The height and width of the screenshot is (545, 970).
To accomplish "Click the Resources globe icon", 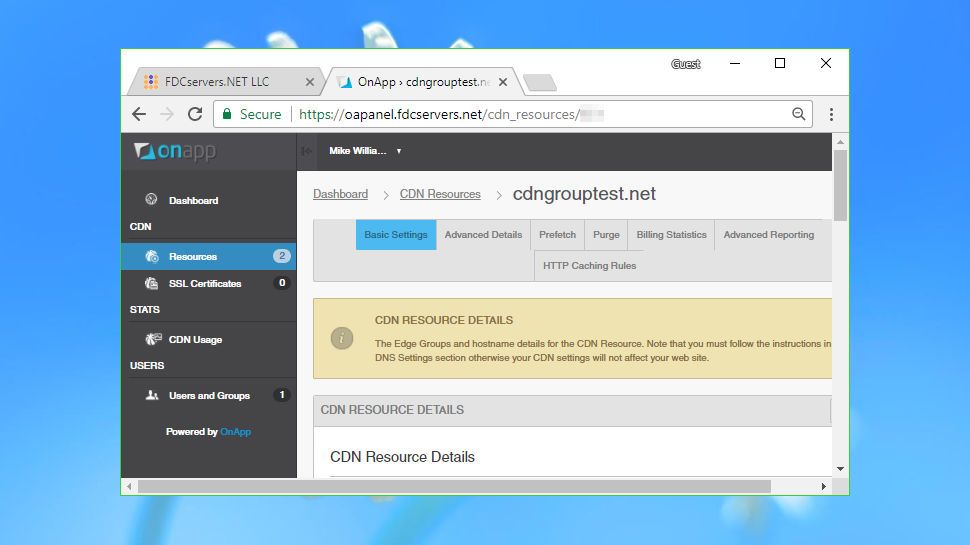I will coord(152,256).
